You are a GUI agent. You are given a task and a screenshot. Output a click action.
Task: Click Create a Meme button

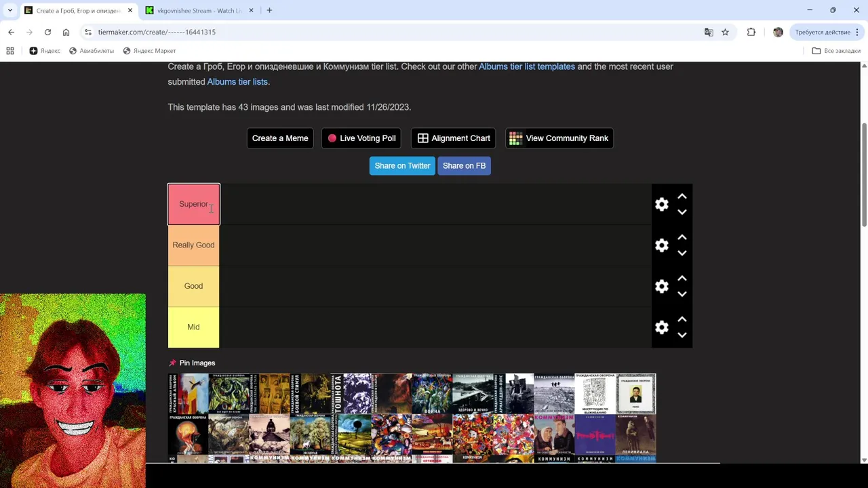click(280, 138)
